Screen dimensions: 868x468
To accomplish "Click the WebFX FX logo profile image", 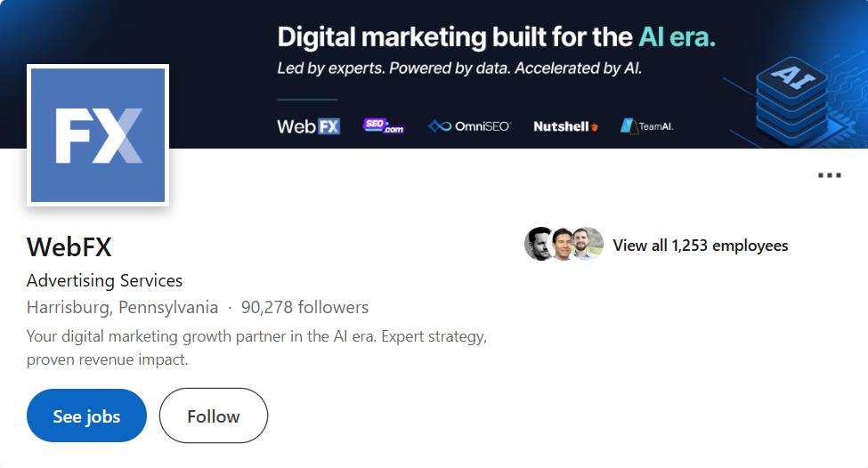I will pos(98,135).
